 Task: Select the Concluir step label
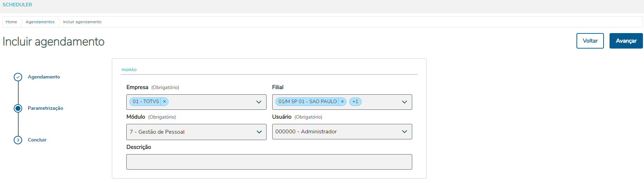click(x=37, y=140)
